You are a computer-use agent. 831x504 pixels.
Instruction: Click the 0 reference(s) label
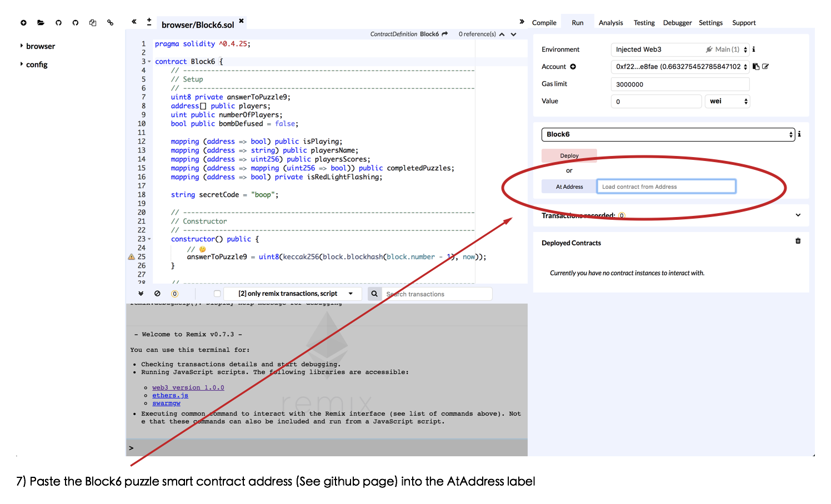click(x=477, y=34)
